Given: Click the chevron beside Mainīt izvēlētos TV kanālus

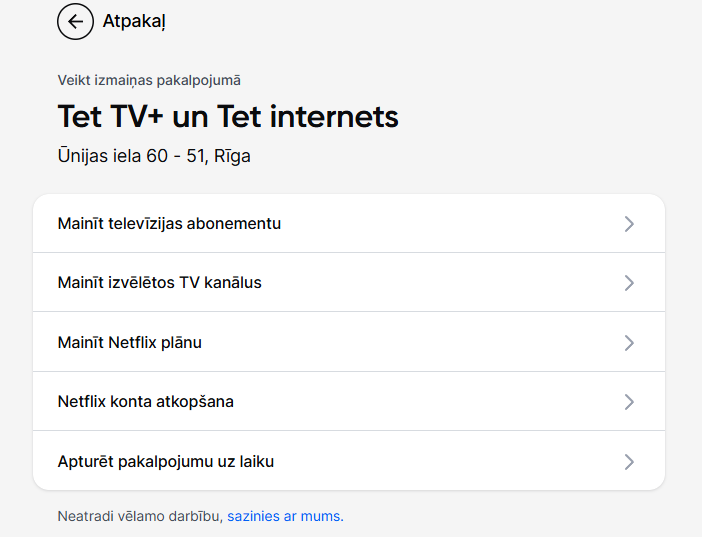Looking at the screenshot, I should point(629,283).
